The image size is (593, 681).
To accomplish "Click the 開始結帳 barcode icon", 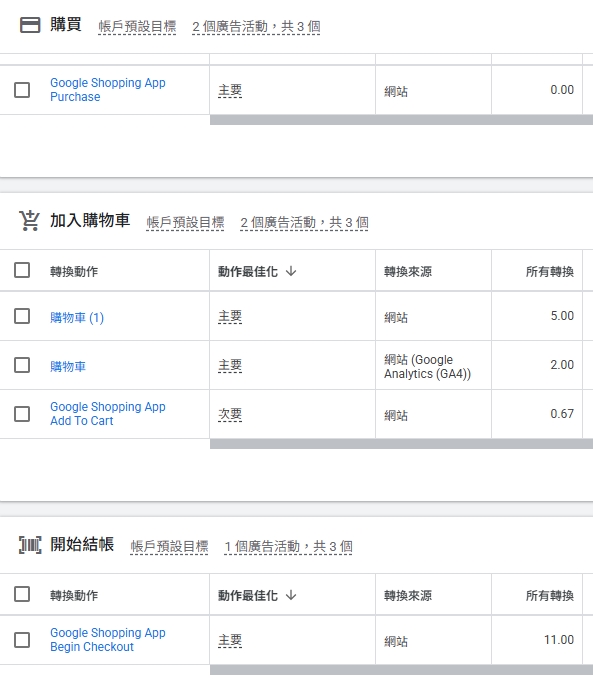I will coord(30,545).
